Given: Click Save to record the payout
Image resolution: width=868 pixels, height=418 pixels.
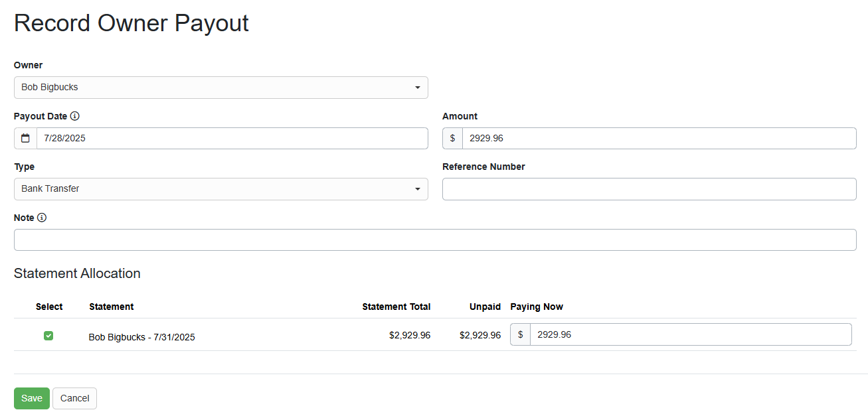Looking at the screenshot, I should point(32,398).
